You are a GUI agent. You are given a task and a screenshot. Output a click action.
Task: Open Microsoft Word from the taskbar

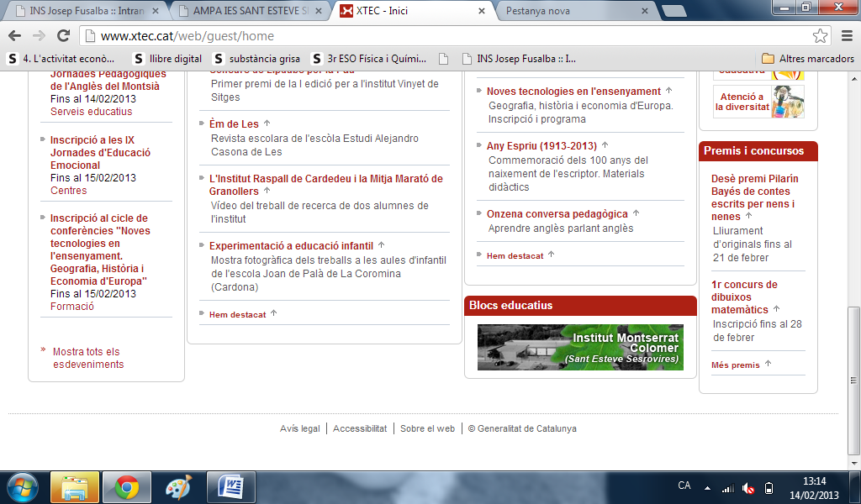pyautogui.click(x=230, y=487)
